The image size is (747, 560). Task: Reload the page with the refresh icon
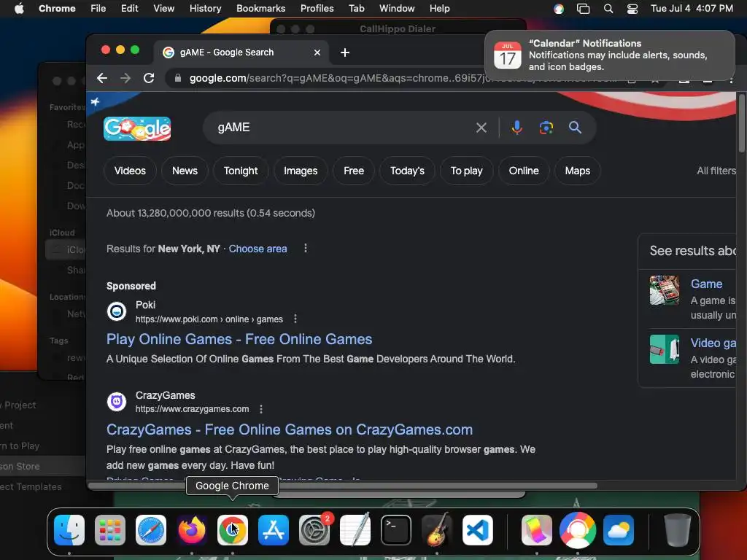149,78
